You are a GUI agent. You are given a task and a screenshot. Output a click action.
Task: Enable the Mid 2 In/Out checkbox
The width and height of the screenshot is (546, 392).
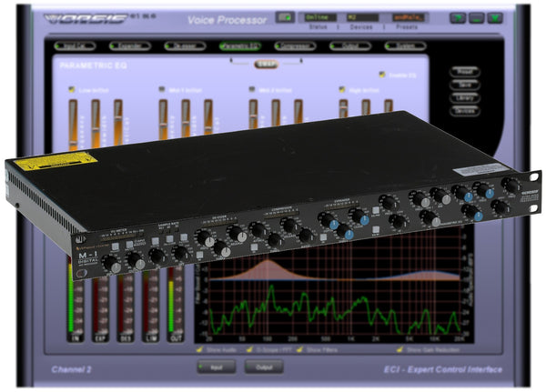point(252,89)
